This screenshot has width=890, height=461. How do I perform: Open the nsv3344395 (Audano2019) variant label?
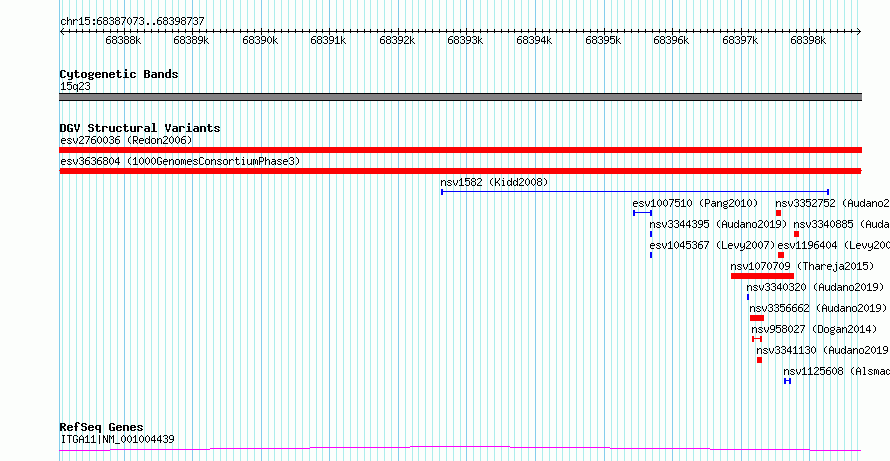click(718, 224)
